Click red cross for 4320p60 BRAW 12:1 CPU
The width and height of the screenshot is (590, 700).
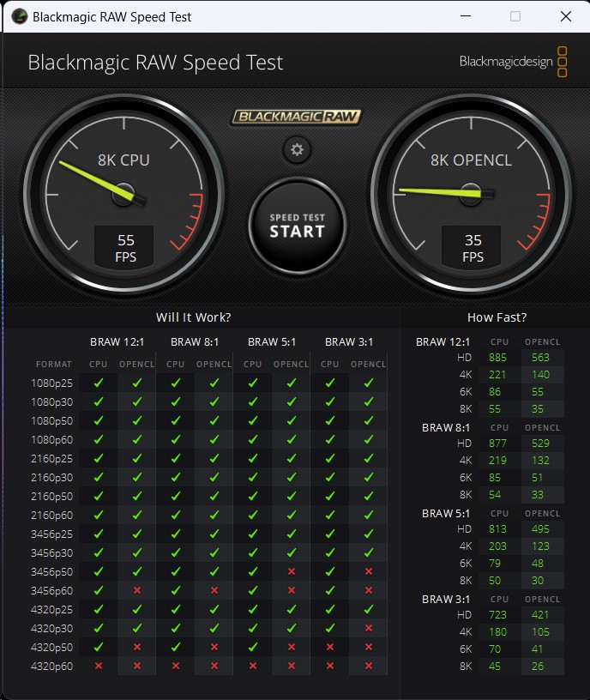coord(98,666)
